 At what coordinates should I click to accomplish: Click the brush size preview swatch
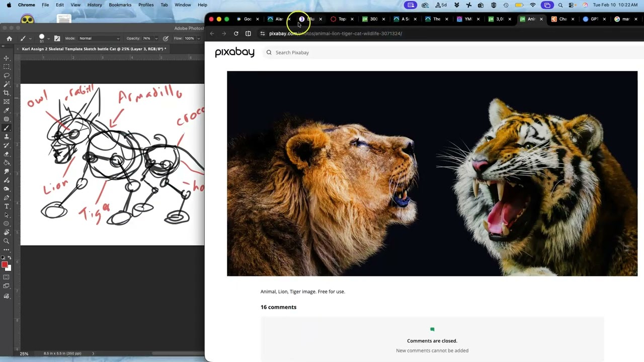point(42,38)
